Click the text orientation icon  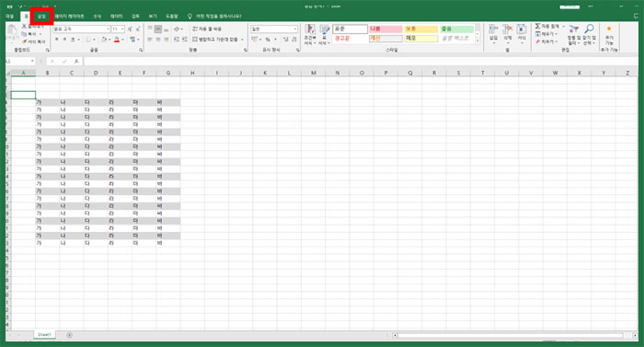[177, 29]
